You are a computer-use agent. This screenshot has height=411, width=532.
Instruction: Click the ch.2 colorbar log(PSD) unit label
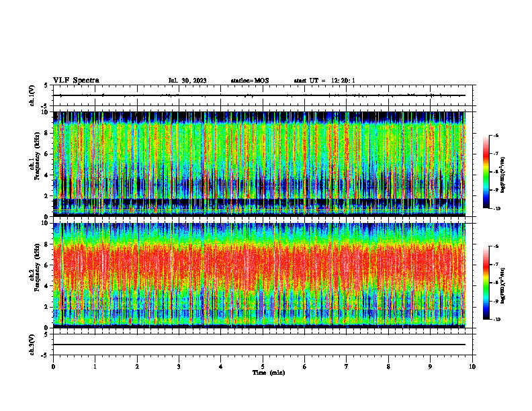[x=502, y=285]
